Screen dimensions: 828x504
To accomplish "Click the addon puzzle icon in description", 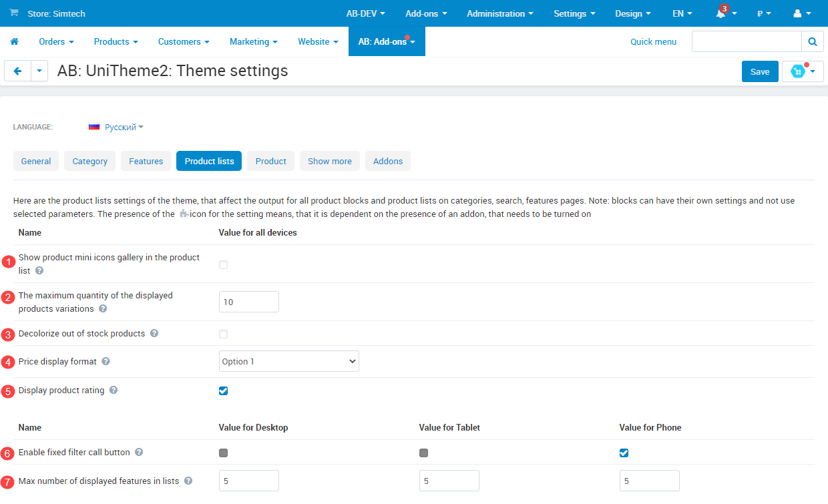I will tap(184, 214).
